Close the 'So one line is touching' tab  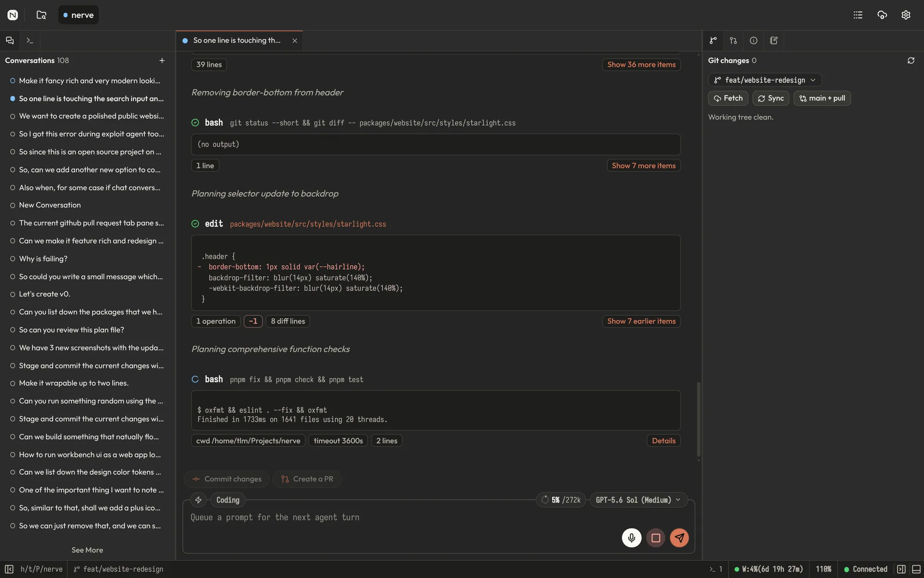click(x=295, y=41)
